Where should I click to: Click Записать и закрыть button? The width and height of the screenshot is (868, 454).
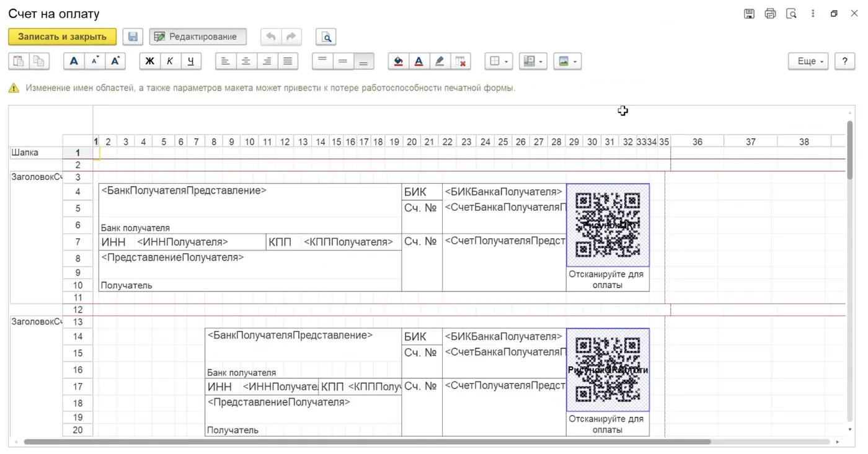pyautogui.click(x=62, y=37)
